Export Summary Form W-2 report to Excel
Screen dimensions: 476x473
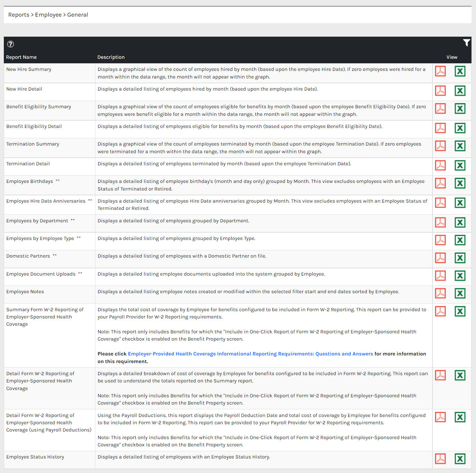pyautogui.click(x=460, y=312)
